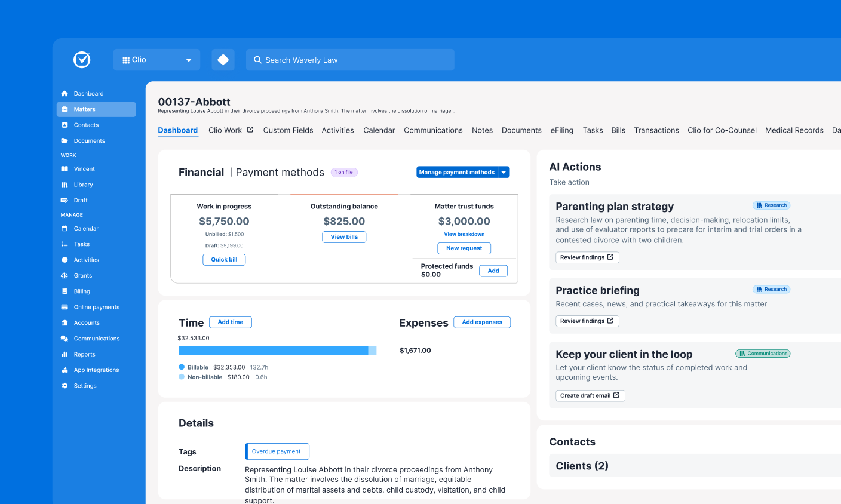Review findings for Parenting plan strategy
The image size is (841, 504).
587,257
